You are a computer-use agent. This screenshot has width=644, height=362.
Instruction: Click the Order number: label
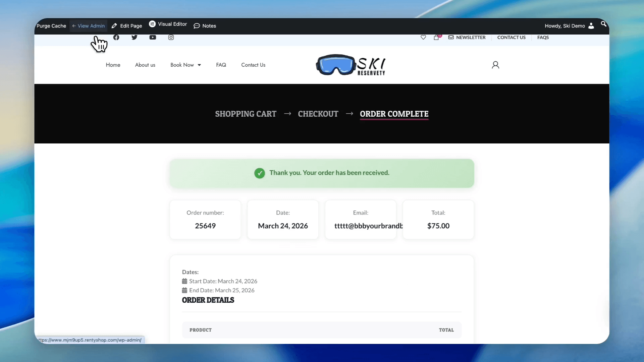(205, 213)
